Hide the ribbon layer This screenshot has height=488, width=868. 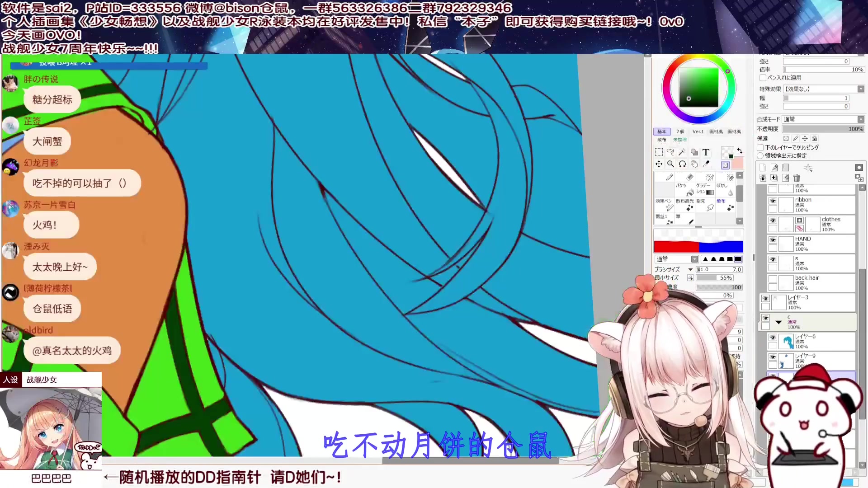click(x=773, y=201)
